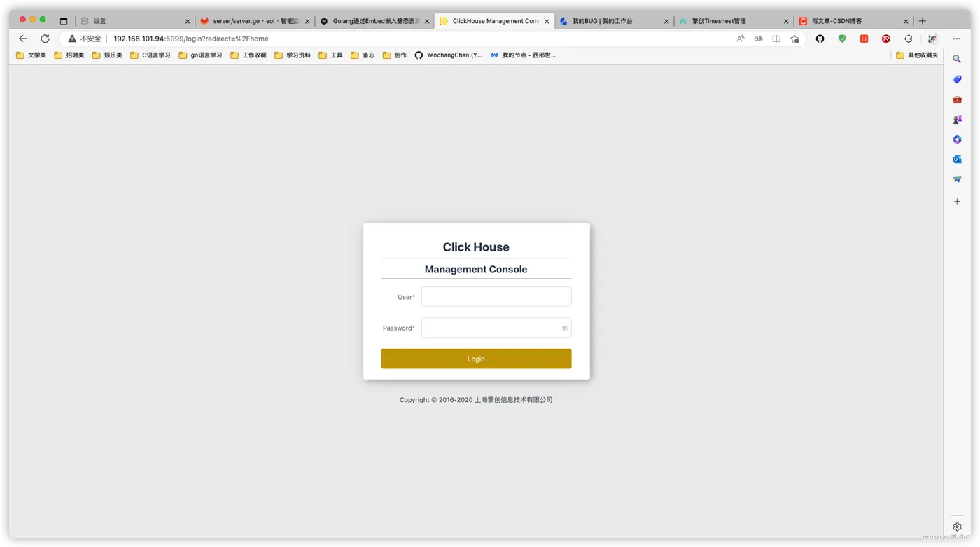Open a new tab with plus
The image size is (980, 547).
[x=923, y=21]
